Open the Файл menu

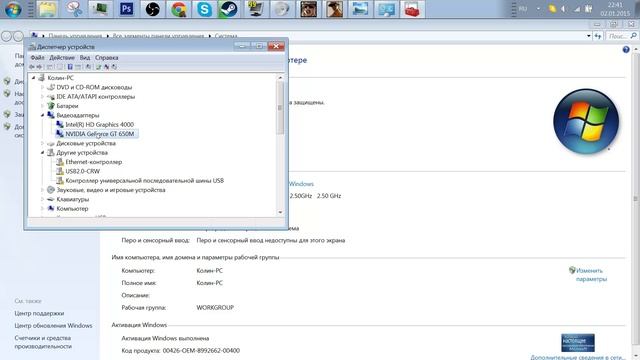pos(38,58)
